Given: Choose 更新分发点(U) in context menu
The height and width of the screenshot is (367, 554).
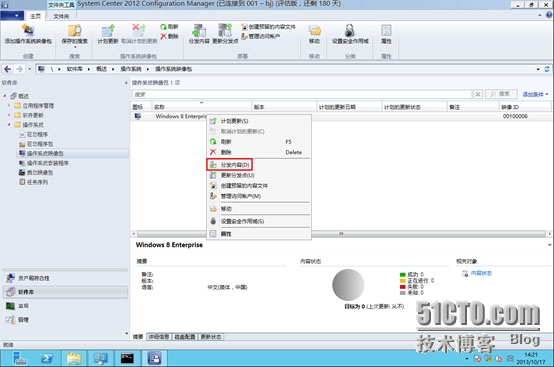Looking at the screenshot, I should click(x=259, y=175).
